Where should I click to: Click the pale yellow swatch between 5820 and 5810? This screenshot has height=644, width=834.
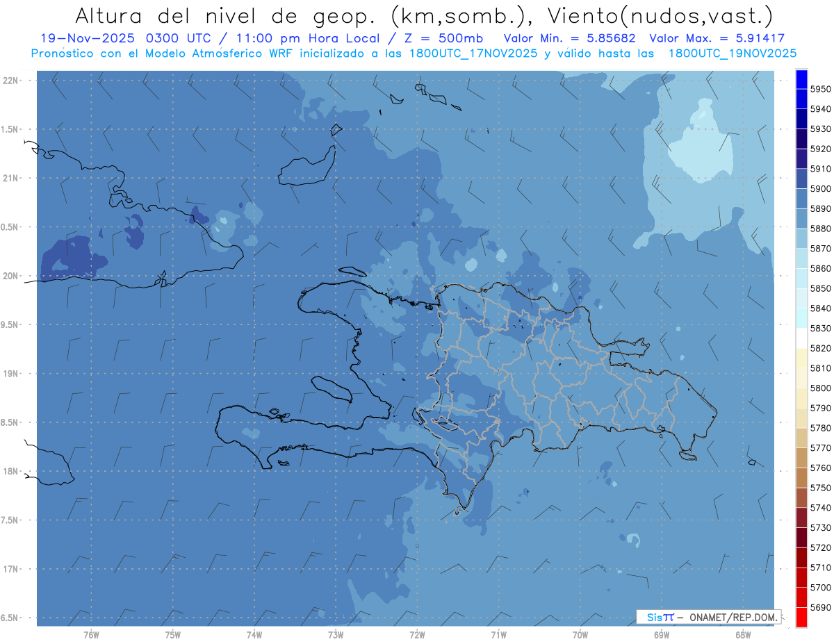tap(801, 358)
